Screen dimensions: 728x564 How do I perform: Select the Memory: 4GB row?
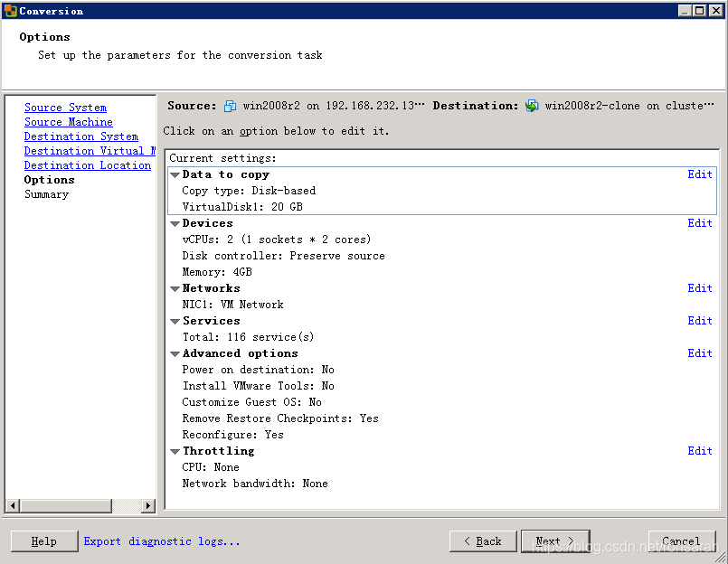(217, 272)
